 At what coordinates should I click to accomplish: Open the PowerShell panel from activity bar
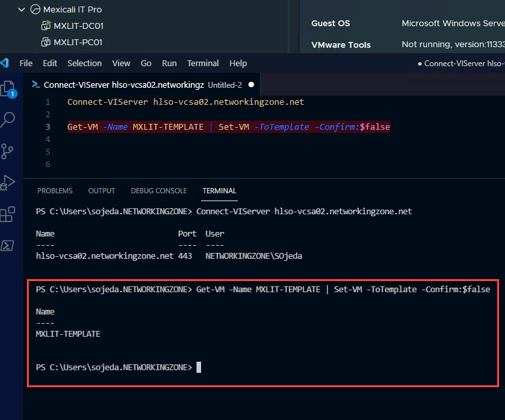8,246
